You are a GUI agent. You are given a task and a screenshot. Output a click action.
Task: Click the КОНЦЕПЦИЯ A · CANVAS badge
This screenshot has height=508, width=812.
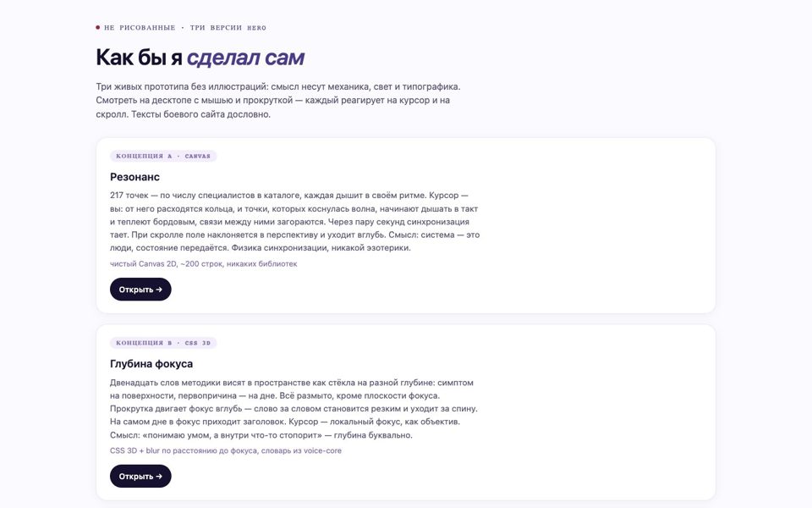(163, 156)
